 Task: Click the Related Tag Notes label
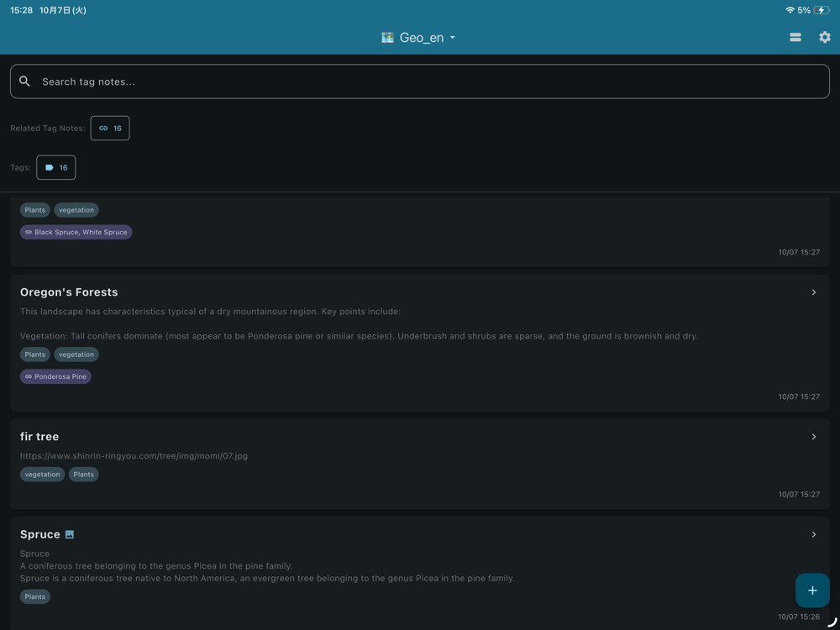pos(48,128)
